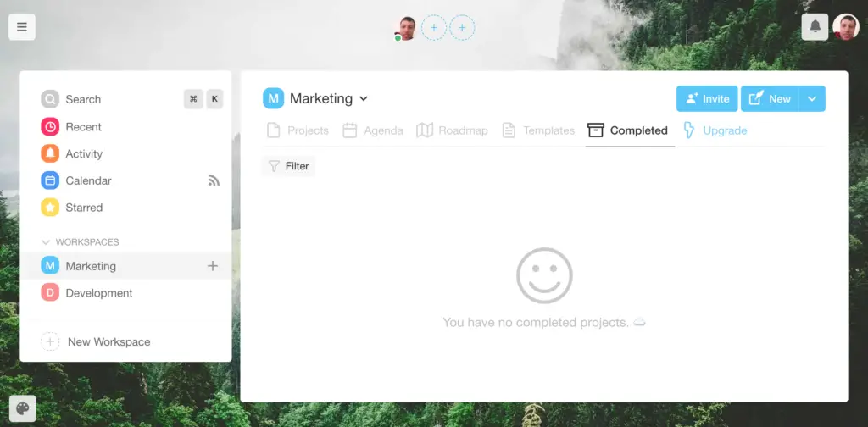Click the magnifier search icon

point(50,100)
